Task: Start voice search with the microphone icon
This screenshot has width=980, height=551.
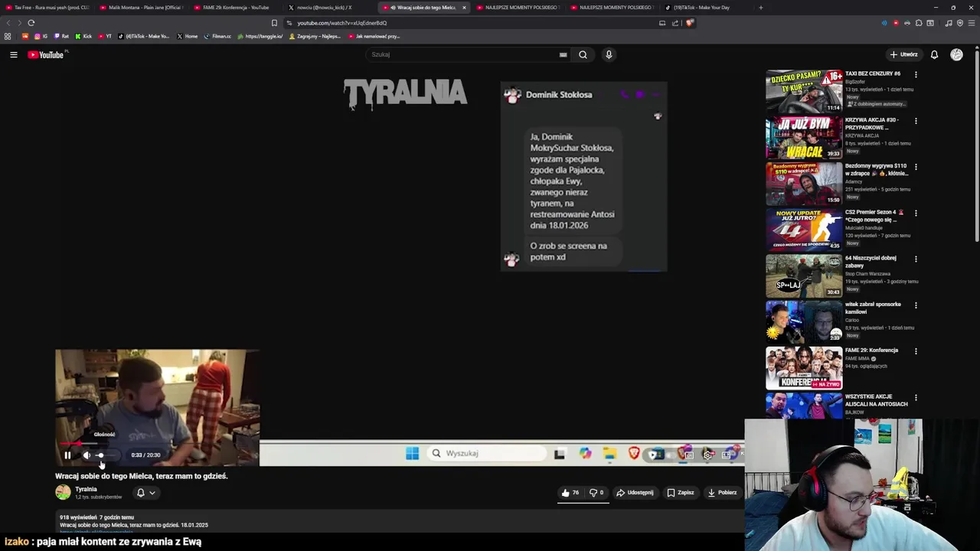Action: tap(609, 54)
